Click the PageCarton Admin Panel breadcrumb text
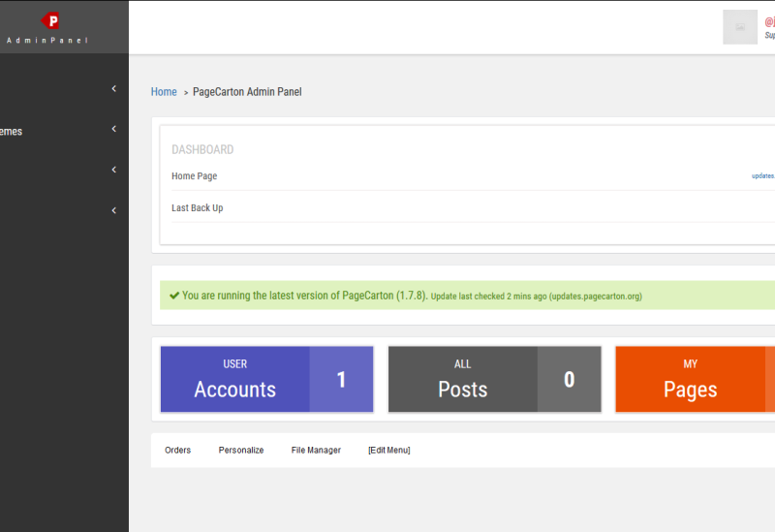Screen dimensions: 775x532 pyautogui.click(x=247, y=92)
